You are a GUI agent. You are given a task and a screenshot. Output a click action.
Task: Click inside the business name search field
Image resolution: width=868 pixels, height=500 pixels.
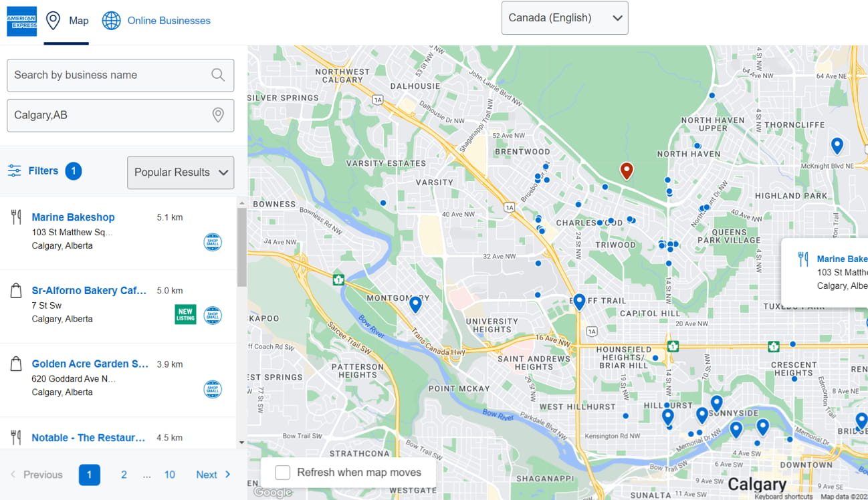pyautogui.click(x=107, y=75)
